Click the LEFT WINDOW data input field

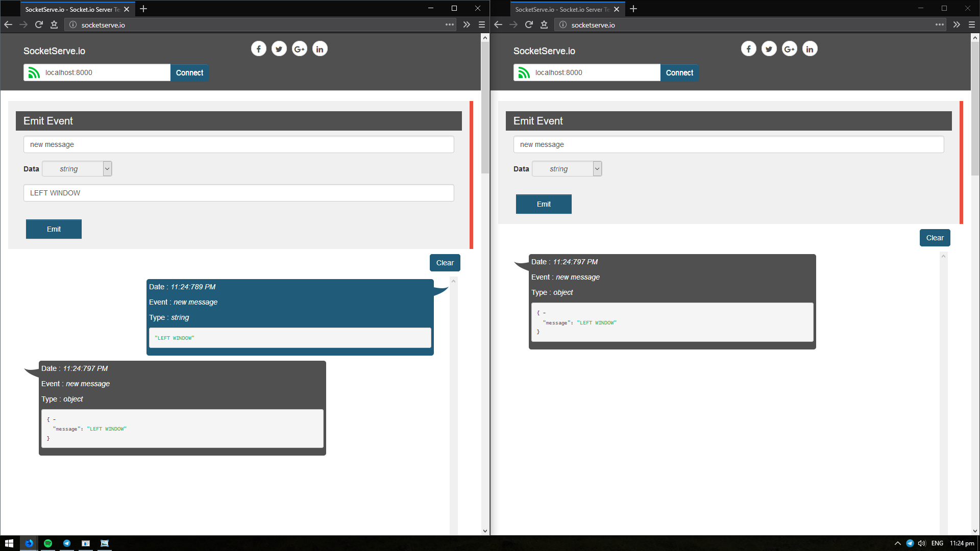238,193
